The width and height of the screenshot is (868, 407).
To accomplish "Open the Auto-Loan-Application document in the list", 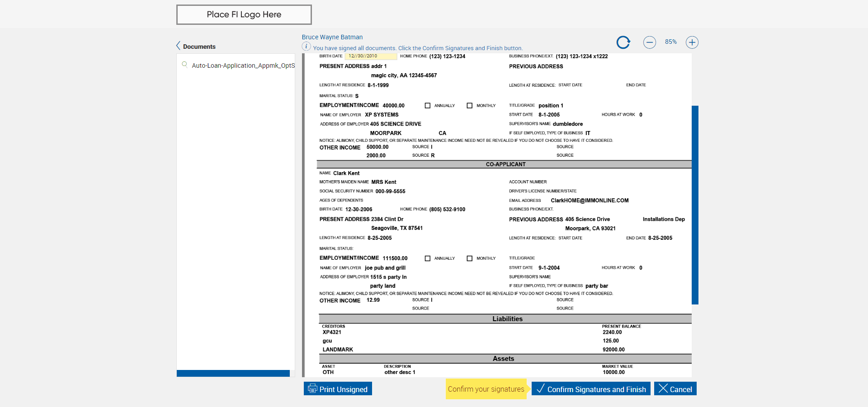I will click(243, 65).
